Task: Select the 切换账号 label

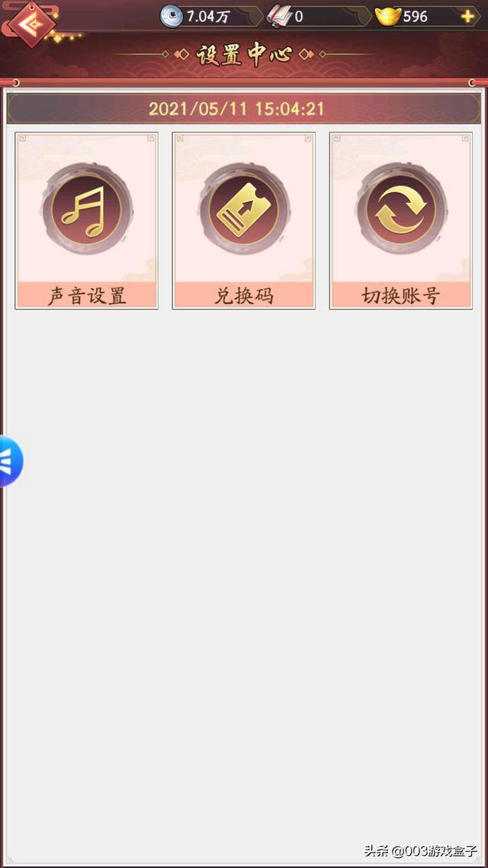Action: pyautogui.click(x=401, y=296)
